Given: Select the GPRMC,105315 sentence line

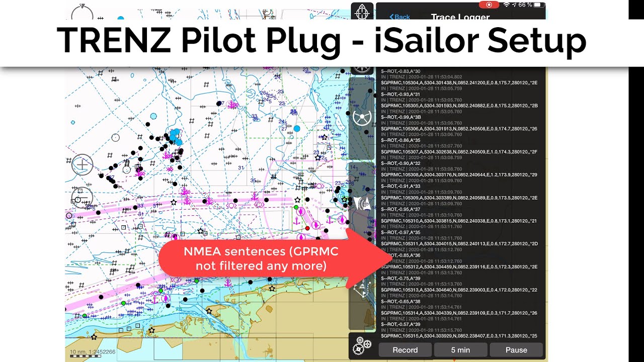Looking at the screenshot, I should click(459, 335).
